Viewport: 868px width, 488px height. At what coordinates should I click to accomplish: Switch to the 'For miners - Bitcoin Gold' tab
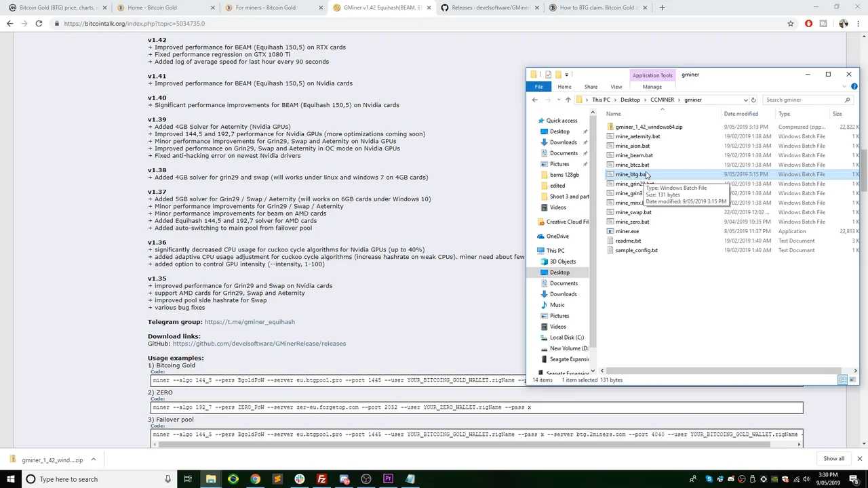275,7
